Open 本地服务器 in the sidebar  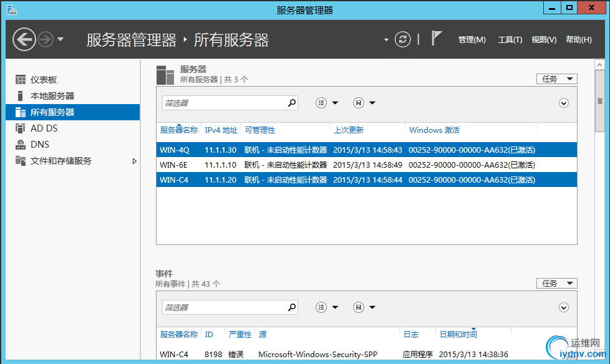[x=52, y=96]
